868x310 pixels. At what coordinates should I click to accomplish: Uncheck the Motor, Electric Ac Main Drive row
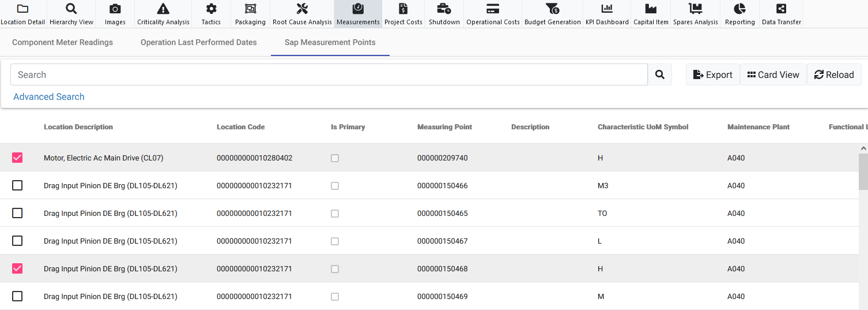[17, 158]
